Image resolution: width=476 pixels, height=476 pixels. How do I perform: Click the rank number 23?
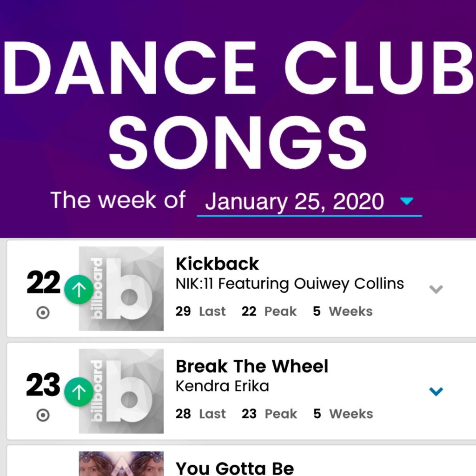click(43, 385)
